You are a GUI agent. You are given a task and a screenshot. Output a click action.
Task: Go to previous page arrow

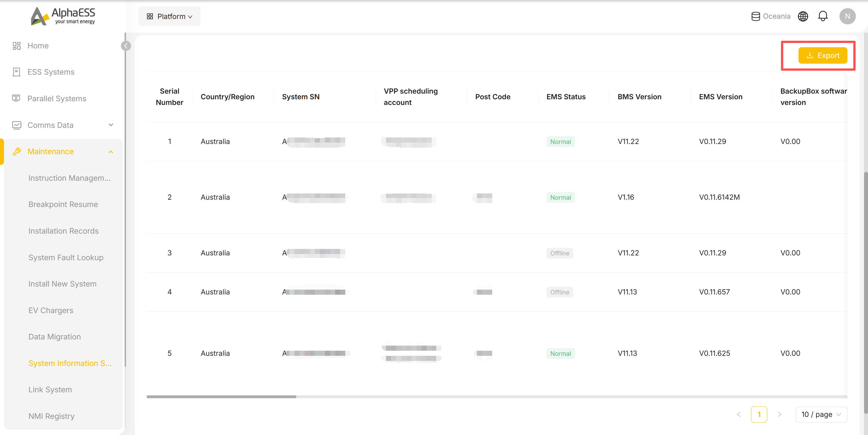click(739, 414)
